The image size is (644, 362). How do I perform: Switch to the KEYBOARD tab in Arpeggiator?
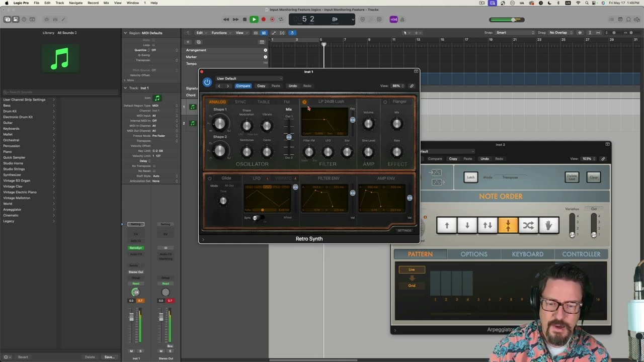(528, 254)
